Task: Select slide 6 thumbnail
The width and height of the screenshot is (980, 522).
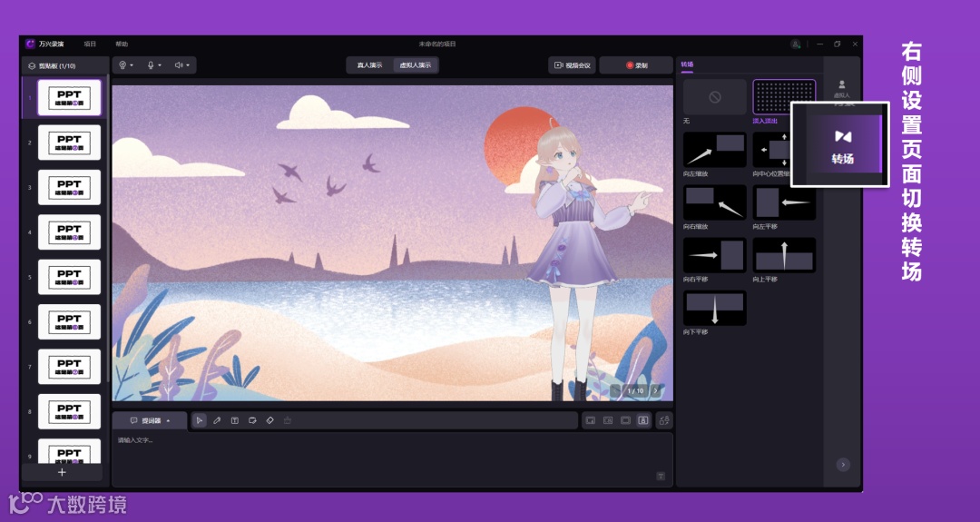Action: (x=69, y=322)
